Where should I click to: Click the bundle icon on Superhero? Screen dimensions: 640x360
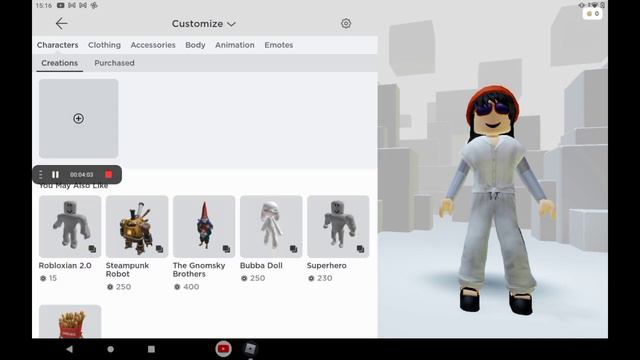[360, 249]
